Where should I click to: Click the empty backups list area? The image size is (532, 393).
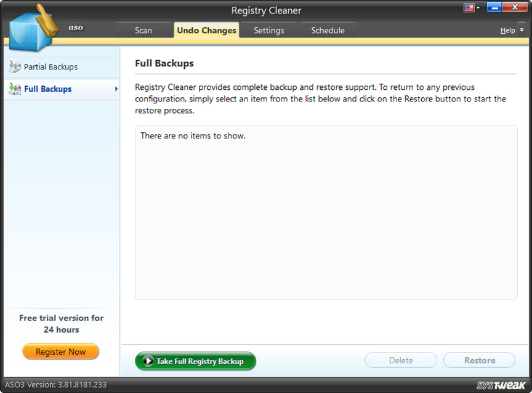(x=326, y=212)
